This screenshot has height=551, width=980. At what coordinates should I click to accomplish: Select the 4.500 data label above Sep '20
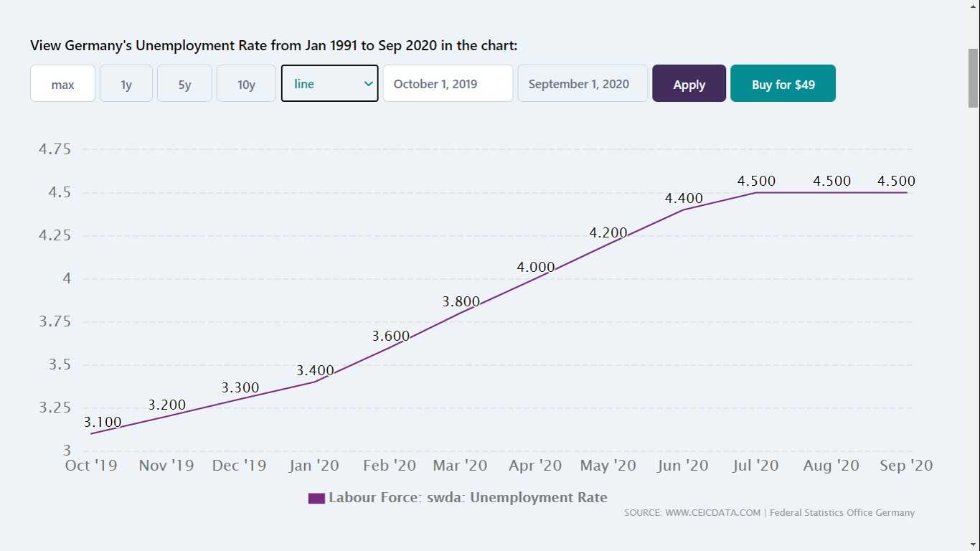(x=897, y=181)
